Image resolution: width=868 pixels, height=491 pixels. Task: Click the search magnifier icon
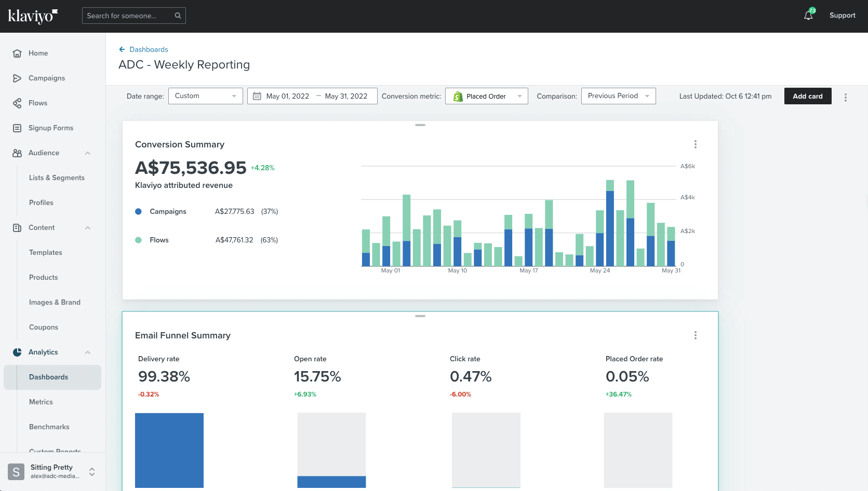click(178, 16)
